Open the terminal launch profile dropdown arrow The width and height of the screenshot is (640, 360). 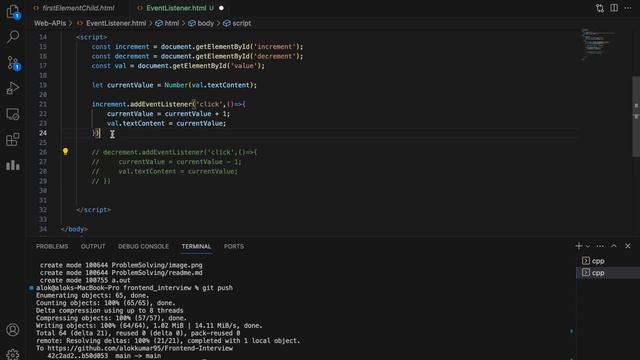pos(588,246)
